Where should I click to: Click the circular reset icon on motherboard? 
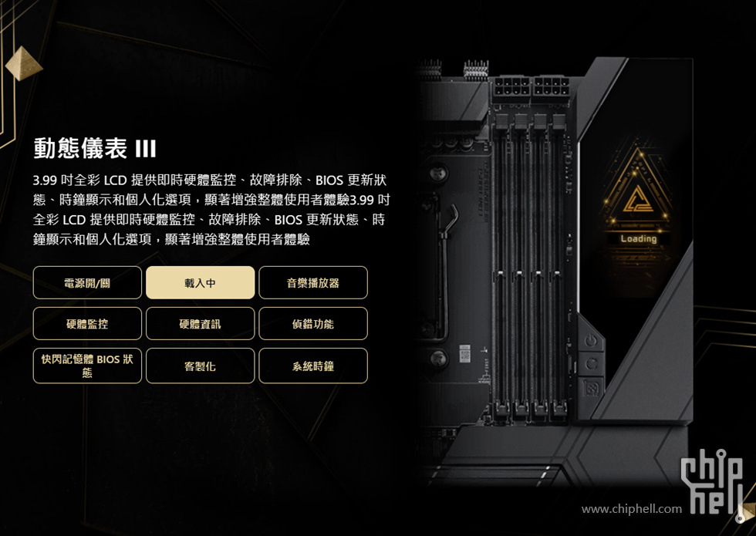click(592, 363)
